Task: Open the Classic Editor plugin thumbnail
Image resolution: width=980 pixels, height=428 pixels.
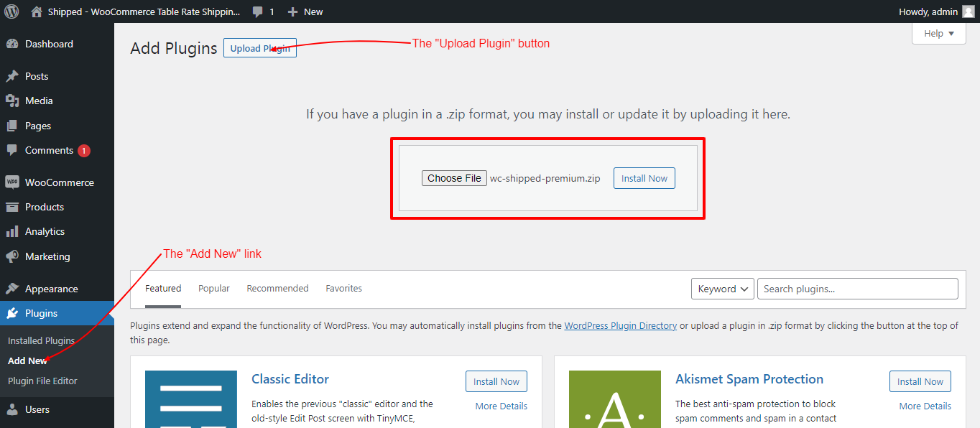Action: (191, 399)
